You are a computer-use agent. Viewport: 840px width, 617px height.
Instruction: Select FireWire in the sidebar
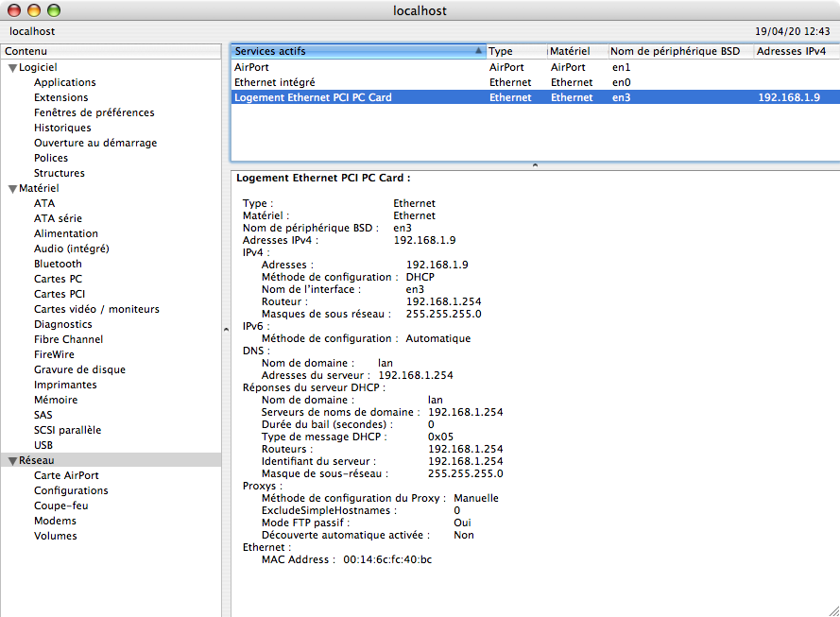(54, 354)
